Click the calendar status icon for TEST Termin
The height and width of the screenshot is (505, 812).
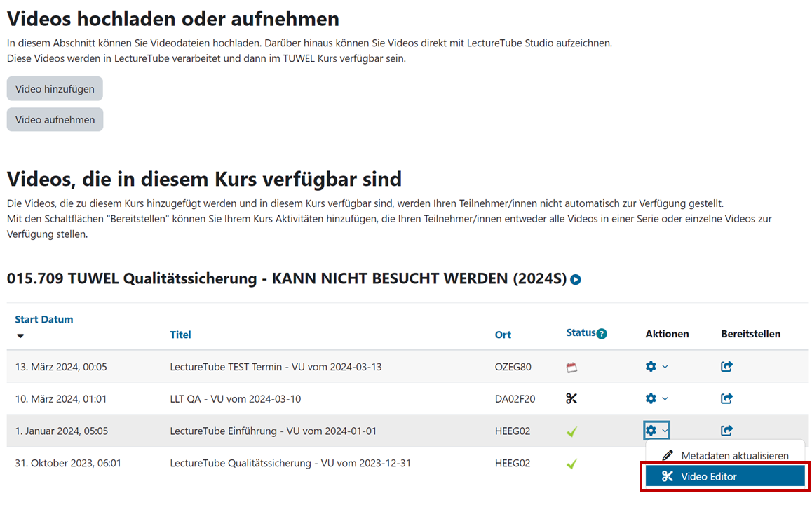pos(571,368)
